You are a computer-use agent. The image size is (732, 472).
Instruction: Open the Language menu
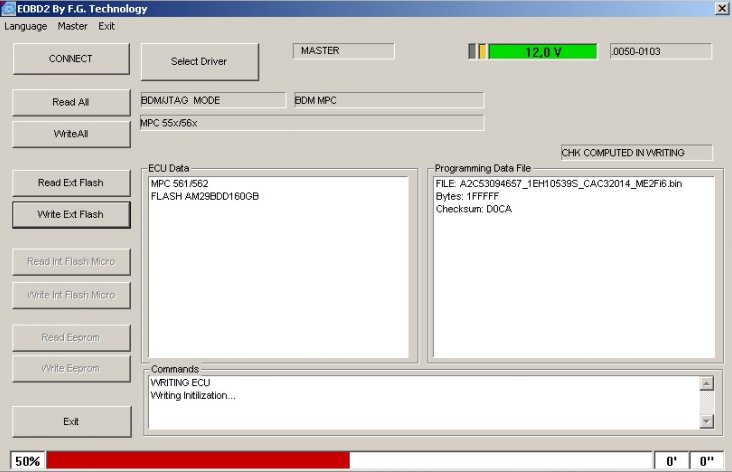(26, 26)
